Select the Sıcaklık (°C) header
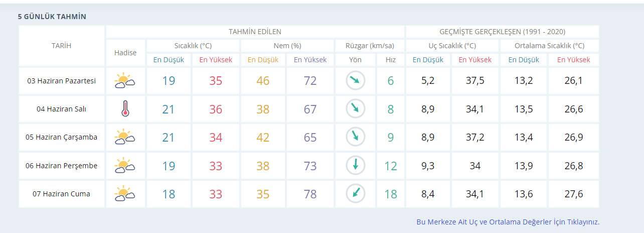 click(x=193, y=46)
